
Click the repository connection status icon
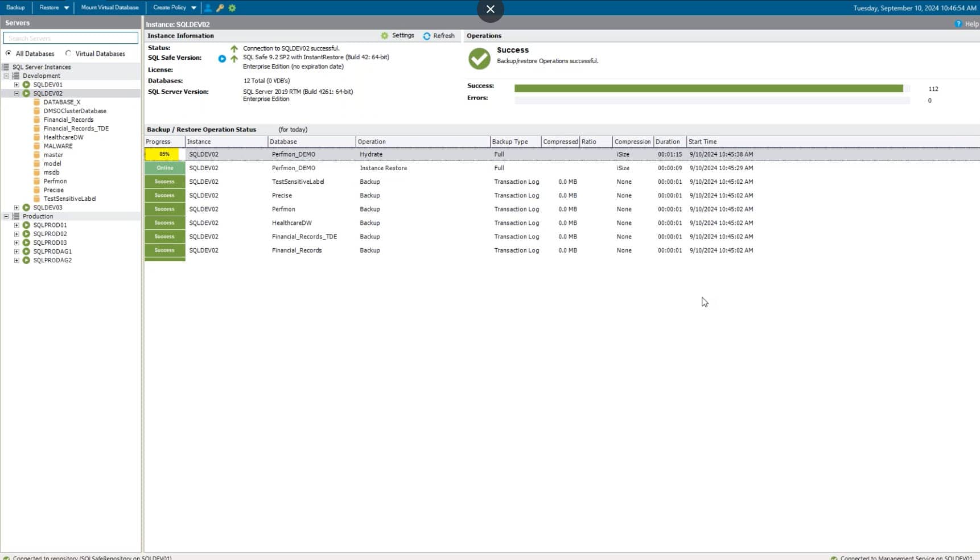coord(6,558)
